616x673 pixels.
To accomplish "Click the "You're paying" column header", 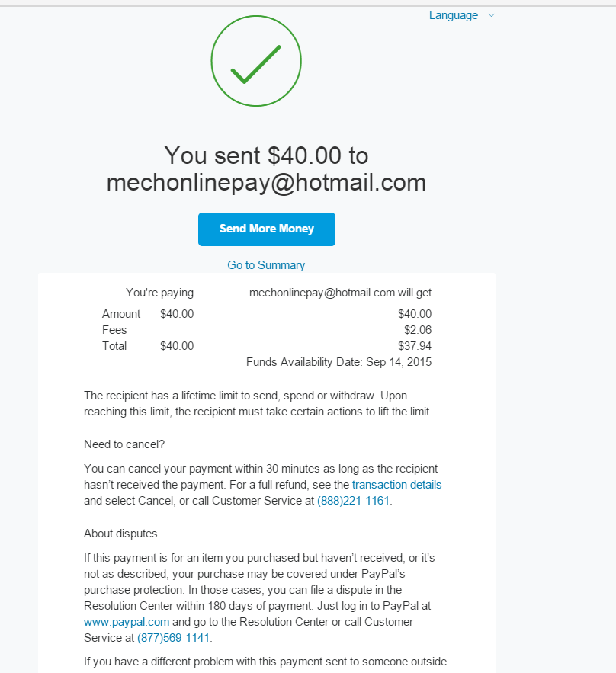I will tap(159, 293).
